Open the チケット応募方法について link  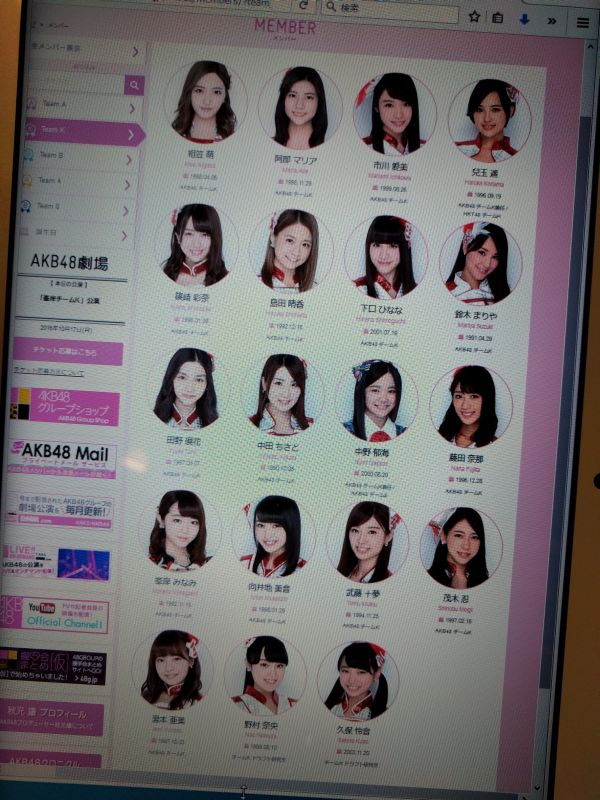[48, 372]
